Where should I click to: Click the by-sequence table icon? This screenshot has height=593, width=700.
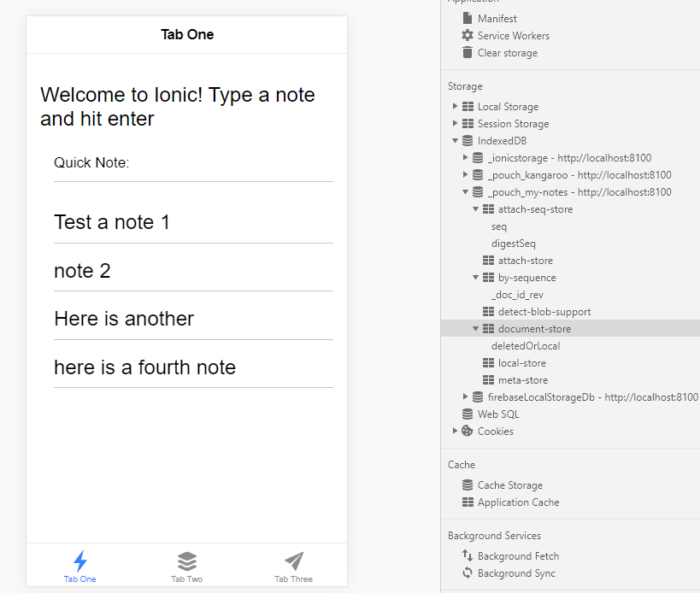pyautogui.click(x=488, y=278)
